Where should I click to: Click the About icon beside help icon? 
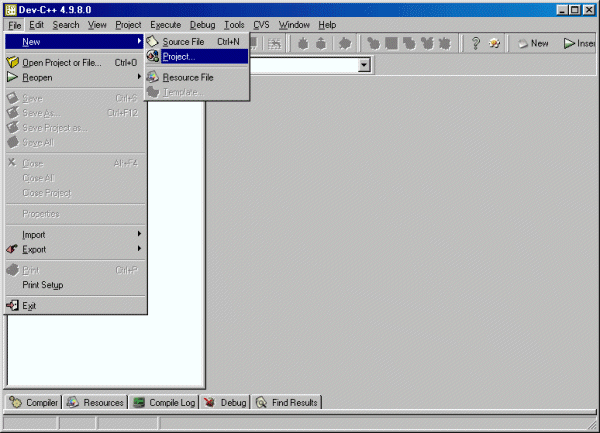click(494, 43)
